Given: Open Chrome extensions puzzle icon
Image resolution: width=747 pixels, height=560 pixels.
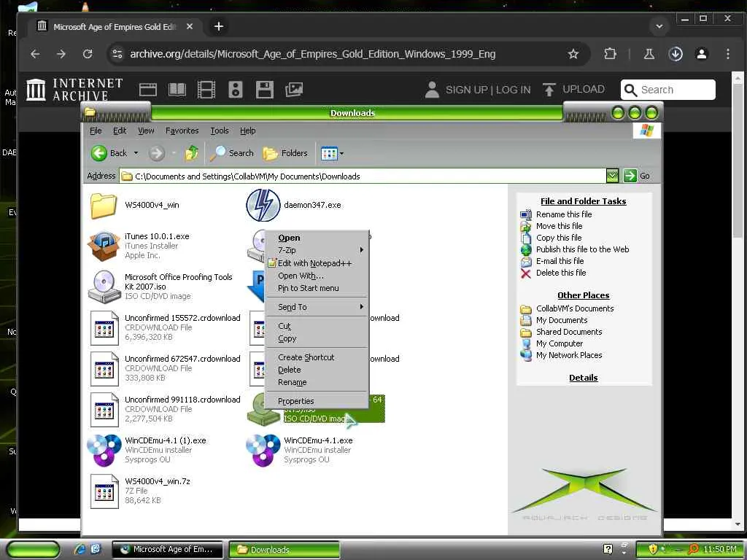Looking at the screenshot, I should (611, 54).
